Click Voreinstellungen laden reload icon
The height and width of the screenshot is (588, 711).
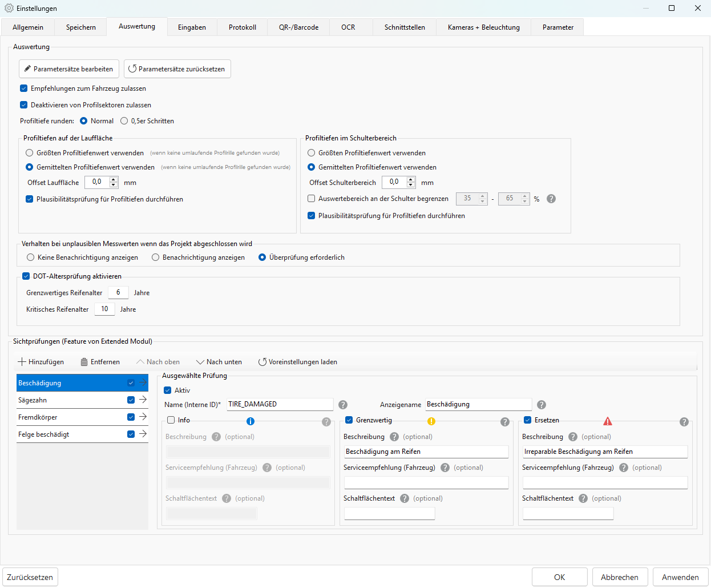[262, 362]
